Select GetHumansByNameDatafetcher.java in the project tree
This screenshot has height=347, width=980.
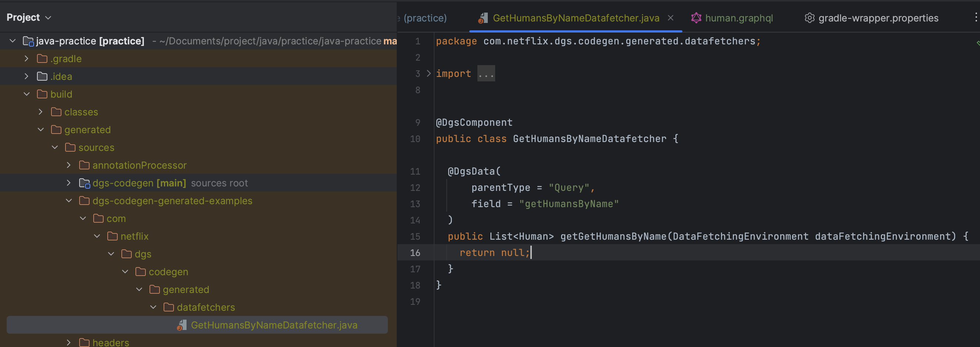coord(274,325)
